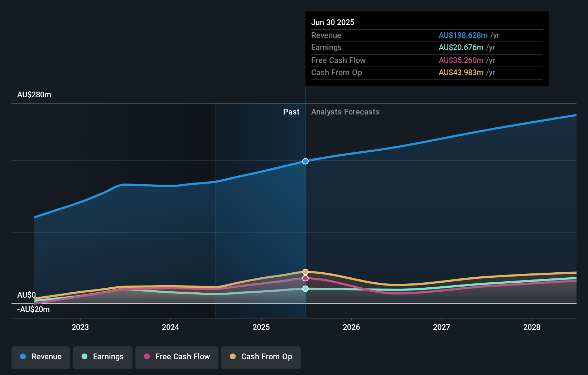This screenshot has width=588, height=375.
Task: Click the teal Earnings chart marker
Action: [305, 289]
